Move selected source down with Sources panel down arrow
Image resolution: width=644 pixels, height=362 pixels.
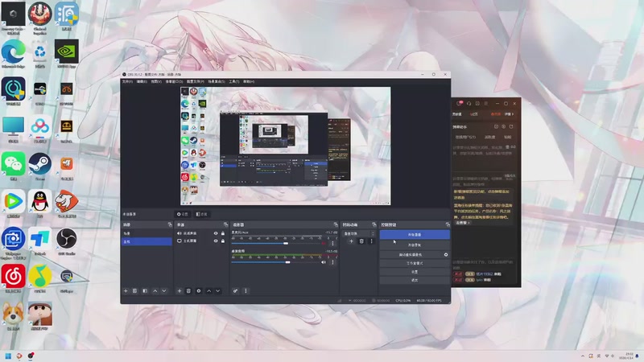tap(217, 291)
